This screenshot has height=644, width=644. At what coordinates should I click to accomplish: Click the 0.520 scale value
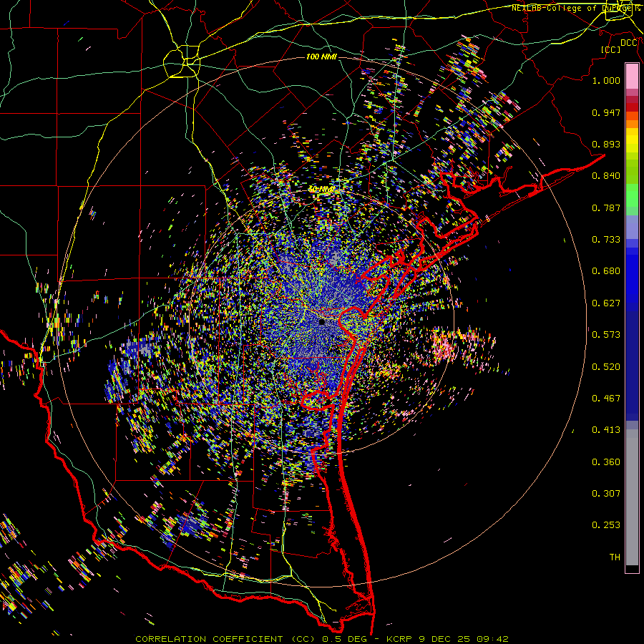(x=606, y=367)
